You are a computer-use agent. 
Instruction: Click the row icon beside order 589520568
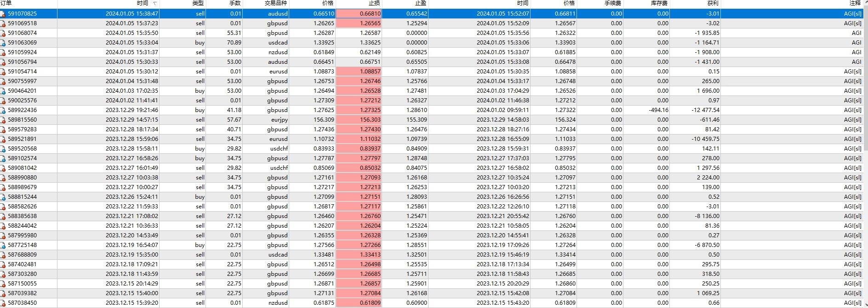click(x=3, y=149)
